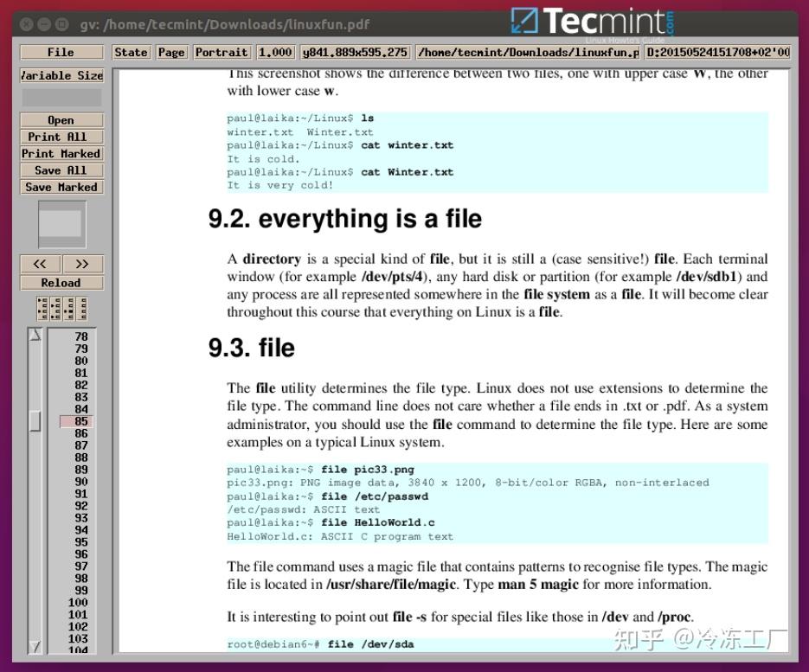Click the unmark all pages icon
The image size is (809, 672).
point(80,309)
